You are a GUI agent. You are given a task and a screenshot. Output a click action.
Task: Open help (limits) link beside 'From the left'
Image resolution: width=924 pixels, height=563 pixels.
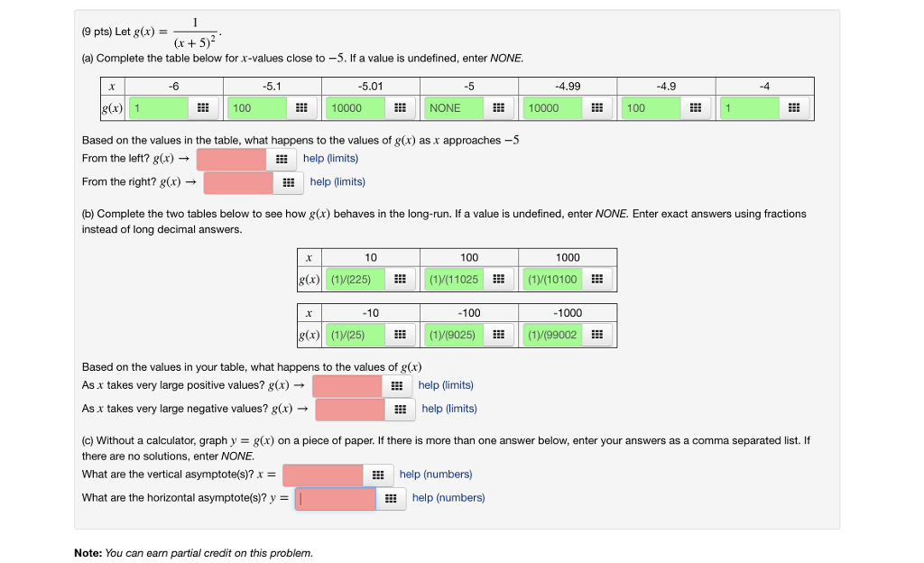(330, 159)
